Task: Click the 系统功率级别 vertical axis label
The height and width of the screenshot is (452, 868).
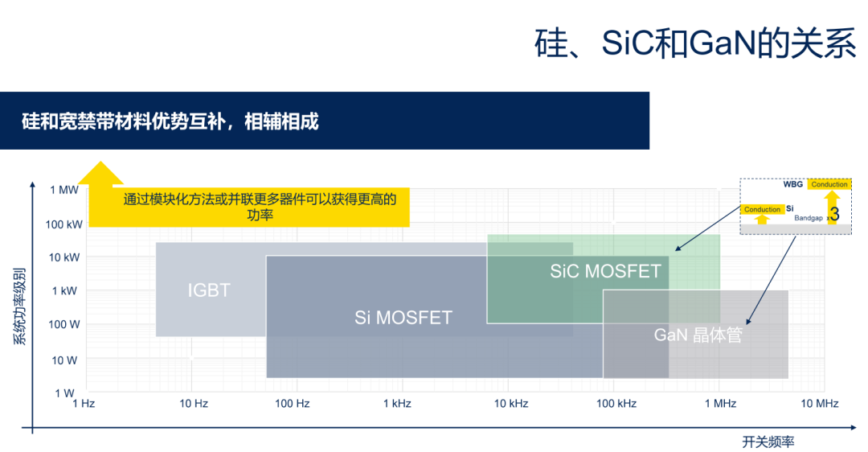Action: (20, 306)
